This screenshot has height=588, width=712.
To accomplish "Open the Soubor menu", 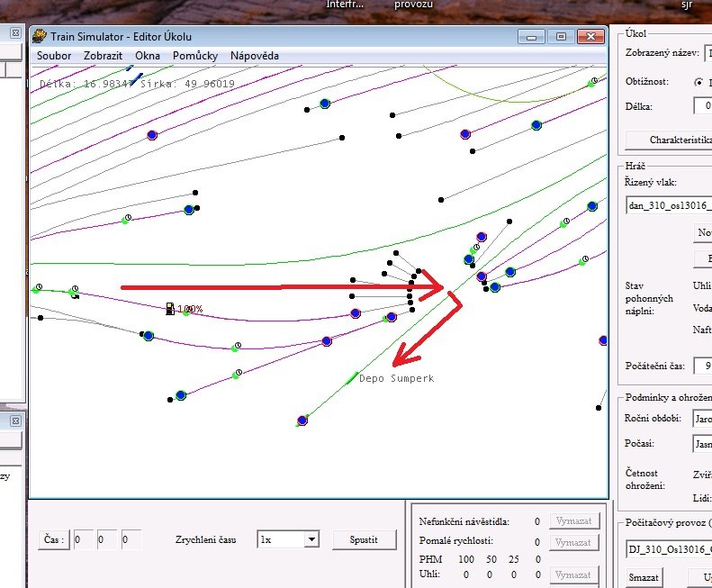I will 54,56.
